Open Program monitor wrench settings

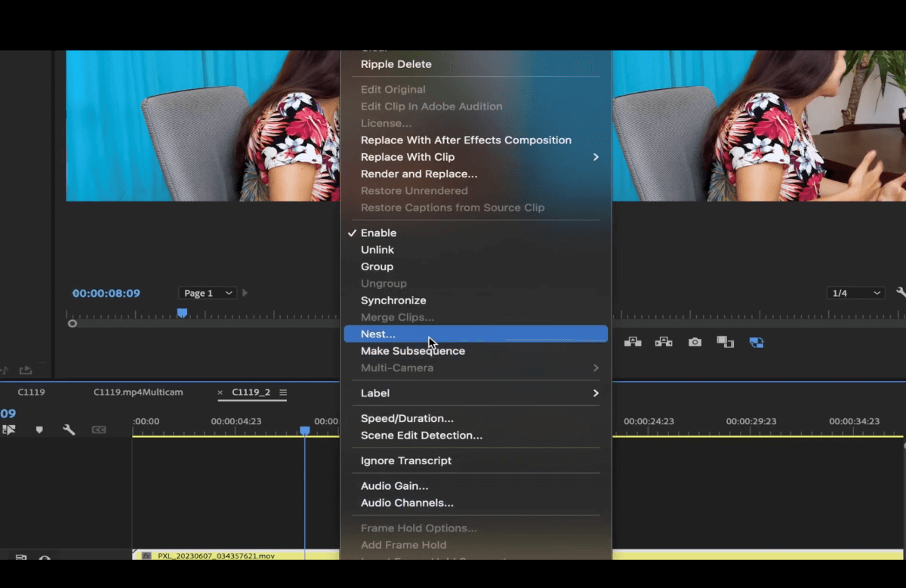point(901,293)
